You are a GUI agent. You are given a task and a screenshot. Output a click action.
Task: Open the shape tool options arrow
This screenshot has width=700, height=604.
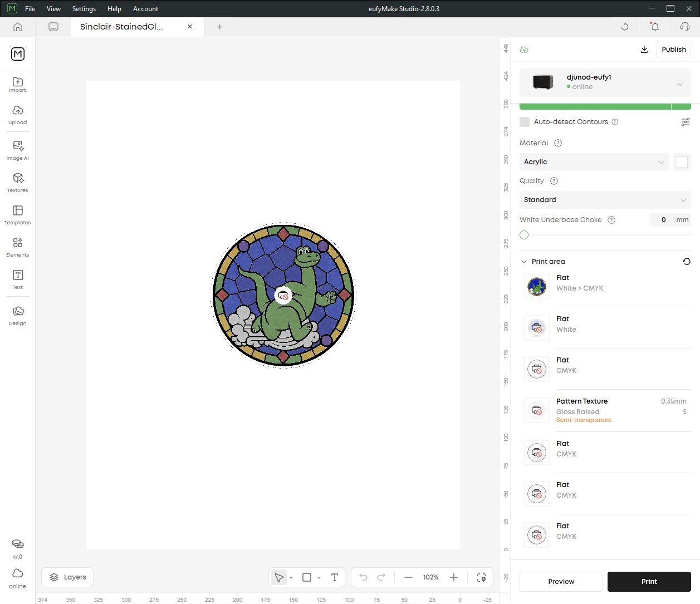pyautogui.click(x=319, y=578)
